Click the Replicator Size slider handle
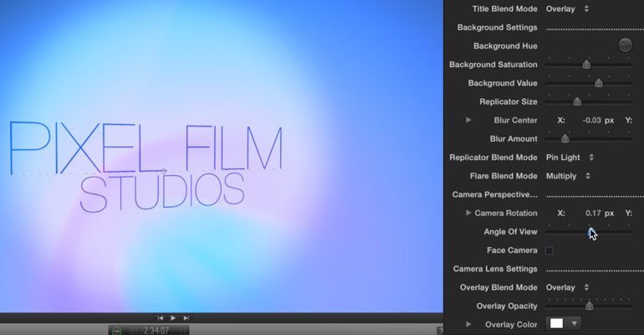The image size is (644, 335). [577, 101]
